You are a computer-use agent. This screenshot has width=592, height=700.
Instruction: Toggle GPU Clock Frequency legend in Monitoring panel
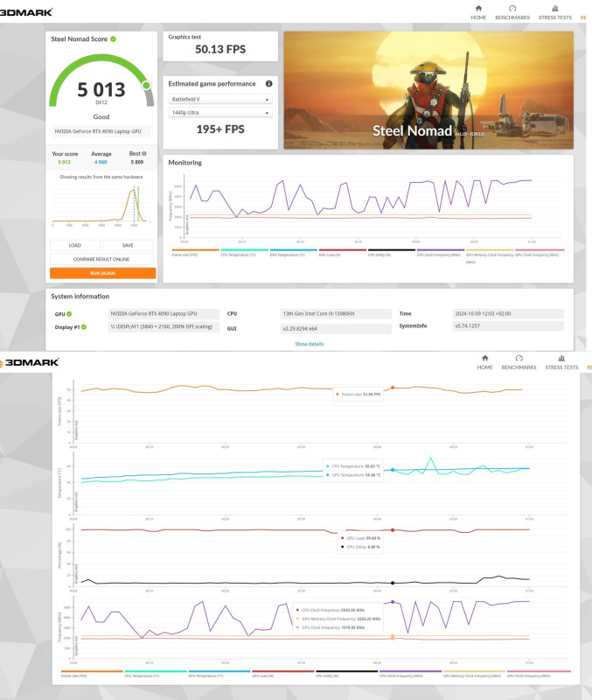539,252
